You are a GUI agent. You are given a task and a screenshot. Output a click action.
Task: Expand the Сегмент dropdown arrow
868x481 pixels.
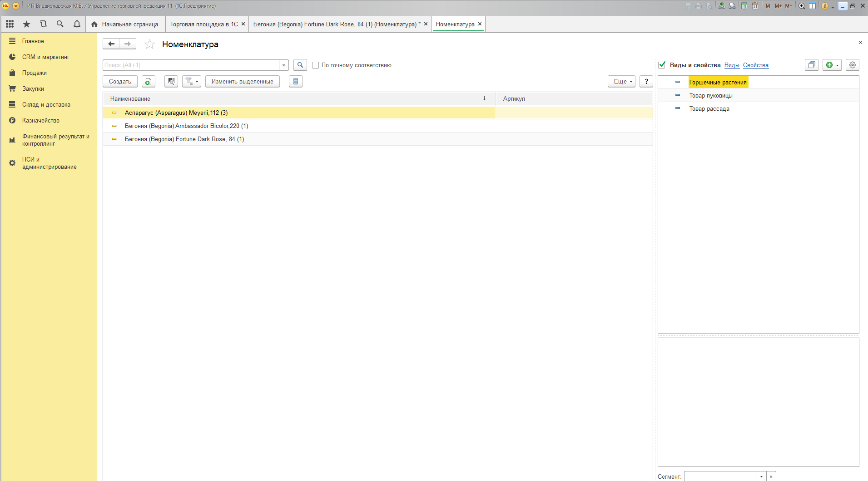[x=761, y=476]
